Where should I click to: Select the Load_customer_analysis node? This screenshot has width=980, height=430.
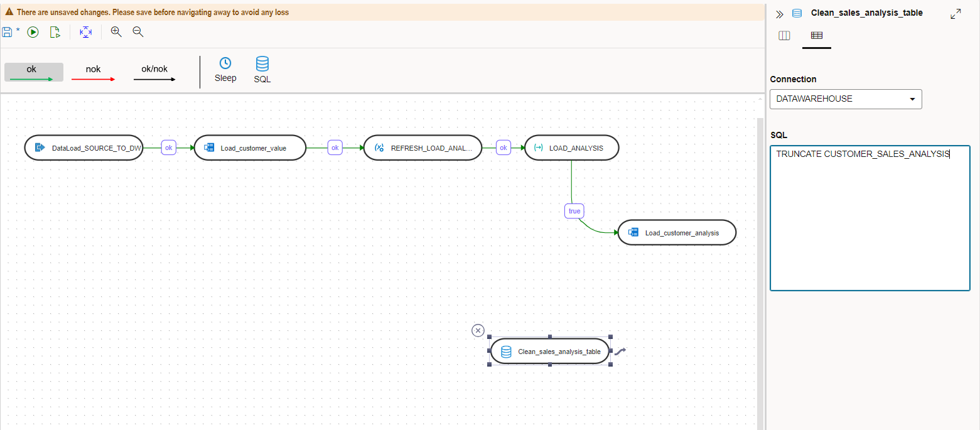click(x=677, y=232)
